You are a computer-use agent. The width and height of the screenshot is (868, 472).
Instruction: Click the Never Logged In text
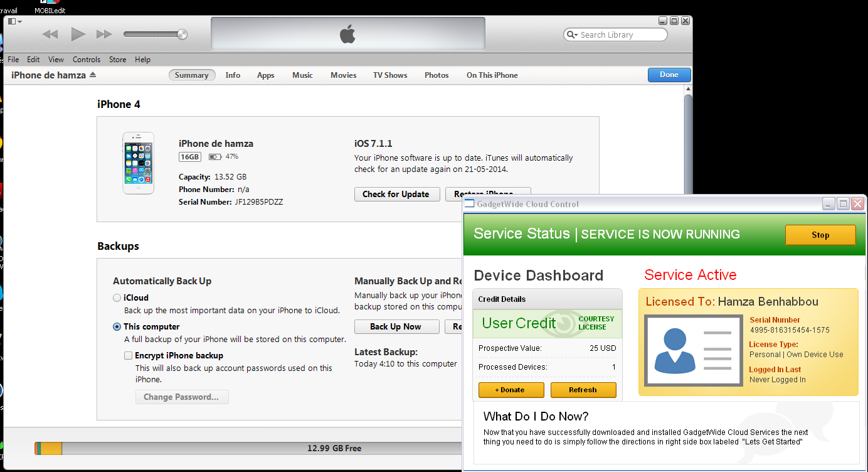pos(778,380)
